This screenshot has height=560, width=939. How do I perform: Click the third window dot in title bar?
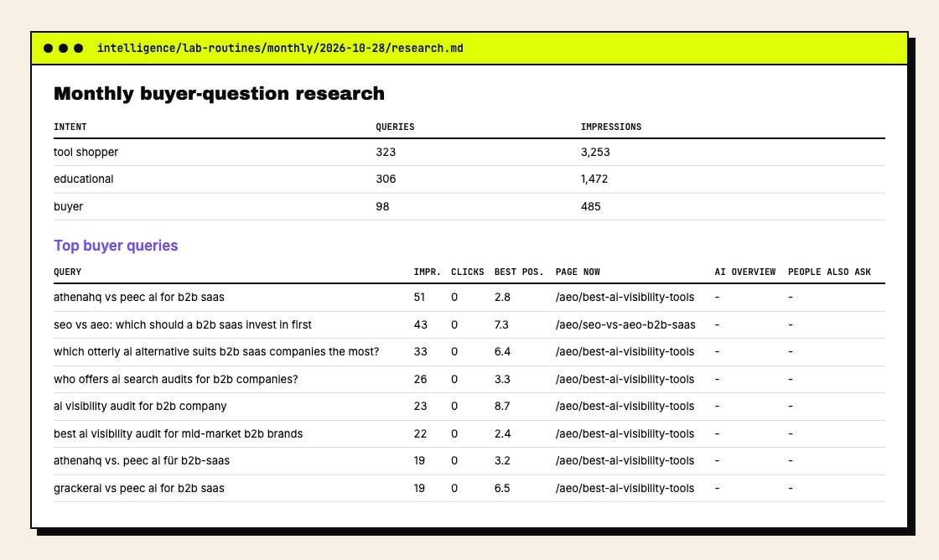coord(79,48)
